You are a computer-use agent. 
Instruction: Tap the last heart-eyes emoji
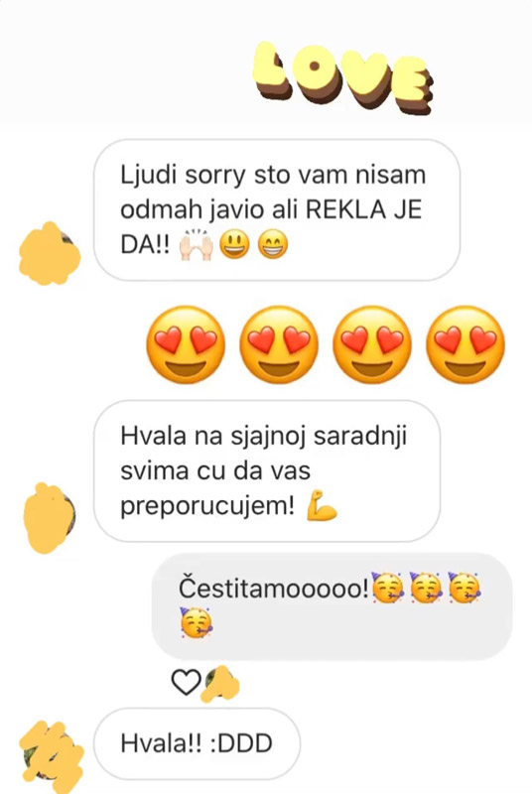pyautogui.click(x=465, y=344)
